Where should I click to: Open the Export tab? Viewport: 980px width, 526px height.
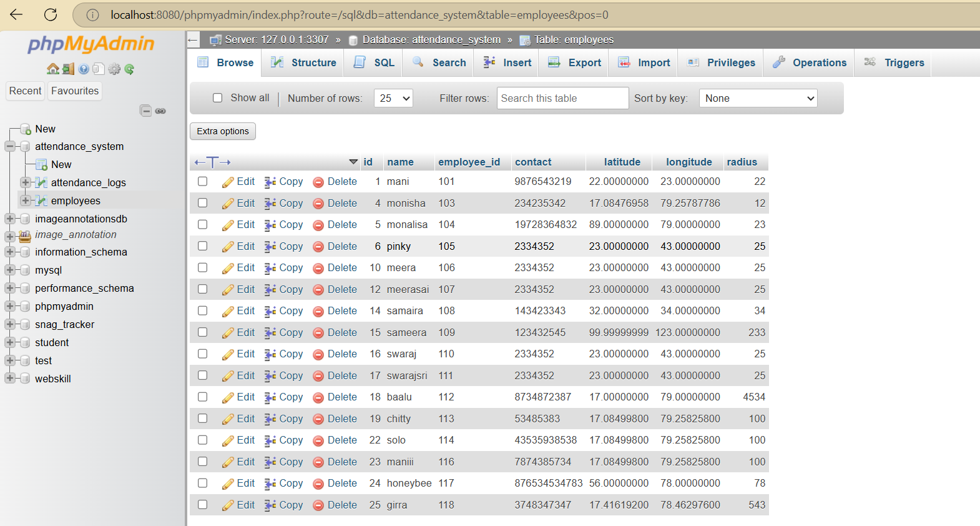pos(574,62)
